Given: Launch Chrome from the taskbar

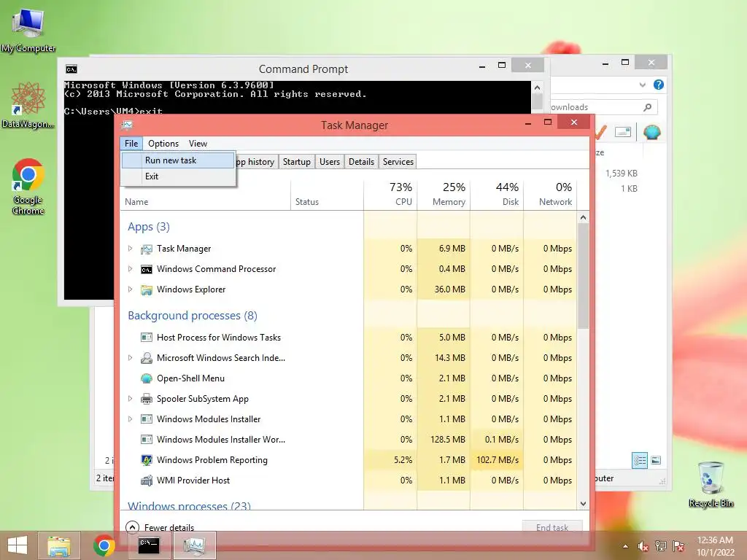Looking at the screenshot, I should (x=104, y=545).
